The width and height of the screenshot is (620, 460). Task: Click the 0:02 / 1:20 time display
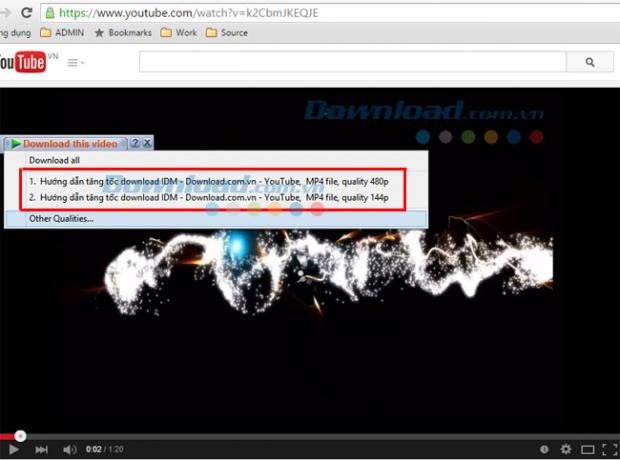pyautogui.click(x=104, y=449)
